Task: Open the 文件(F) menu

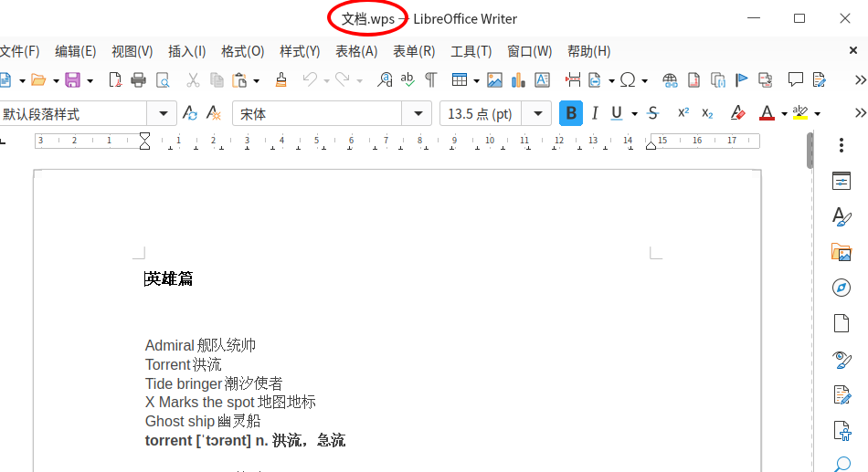Action: tap(20, 51)
